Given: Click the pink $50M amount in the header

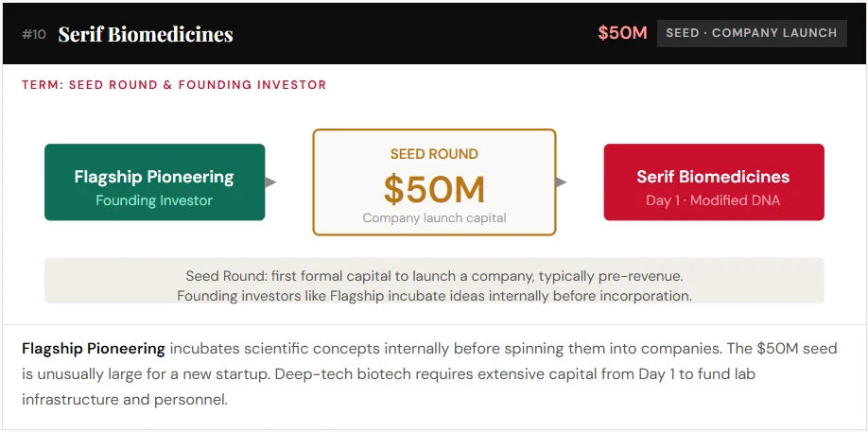Looking at the screenshot, I should (x=622, y=33).
